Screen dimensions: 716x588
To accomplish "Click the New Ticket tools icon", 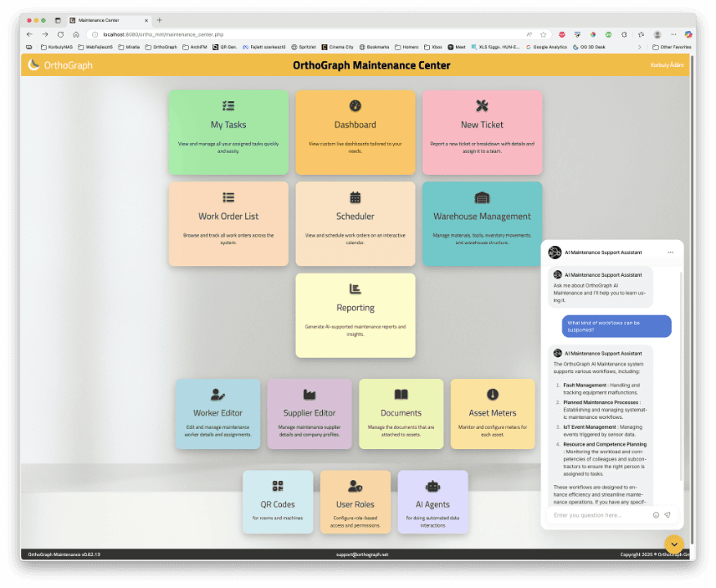I will coord(482,106).
